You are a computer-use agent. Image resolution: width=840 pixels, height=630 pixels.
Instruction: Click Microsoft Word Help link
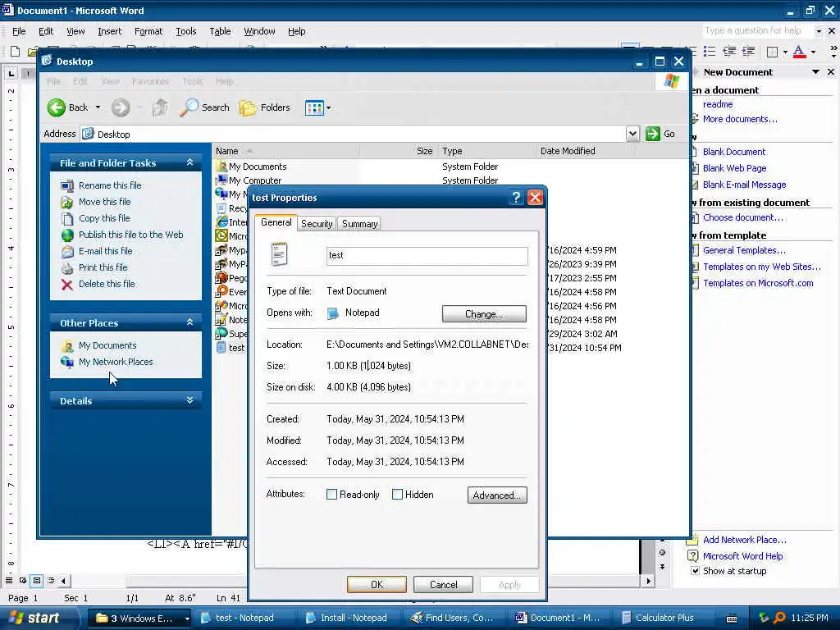click(742, 556)
